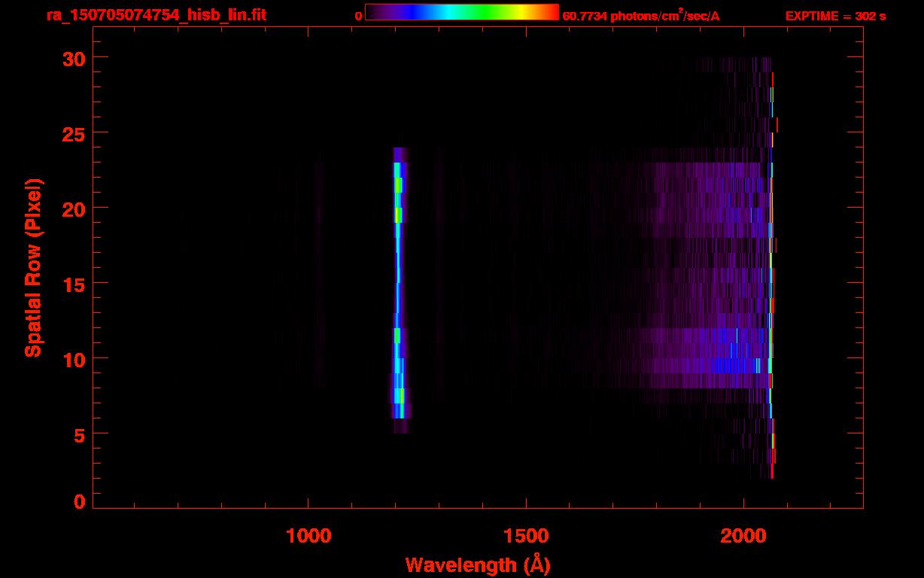This screenshot has width=924, height=578.
Task: Click the x-axis tick label 1500
Action: click(x=526, y=536)
